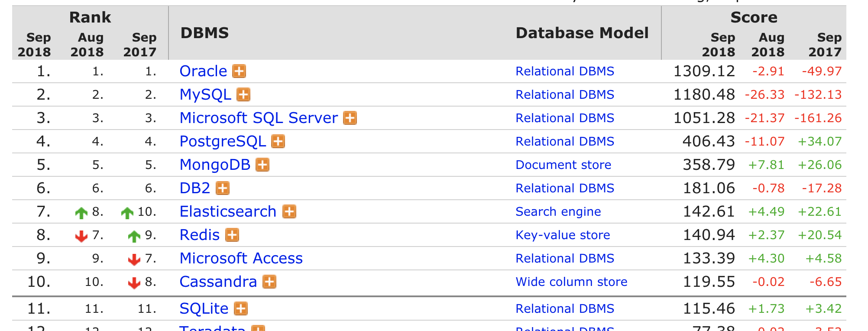Click the plus icon next to SQLite

point(241,308)
